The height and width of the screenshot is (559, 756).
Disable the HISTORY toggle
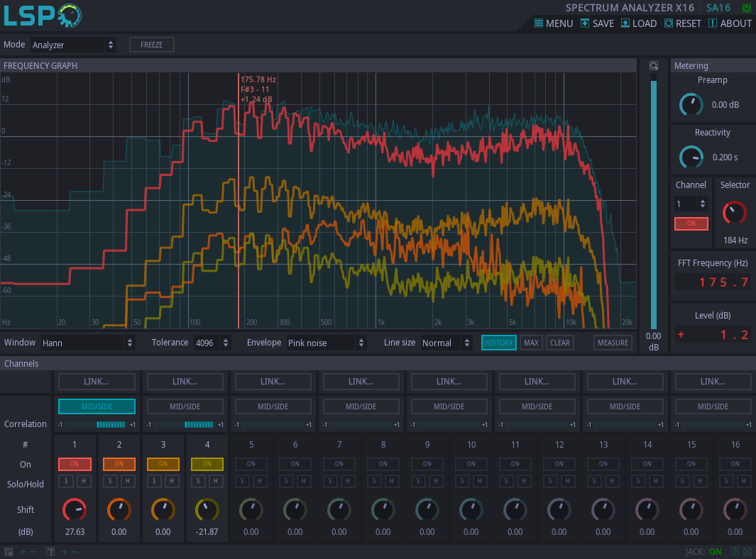pos(498,343)
